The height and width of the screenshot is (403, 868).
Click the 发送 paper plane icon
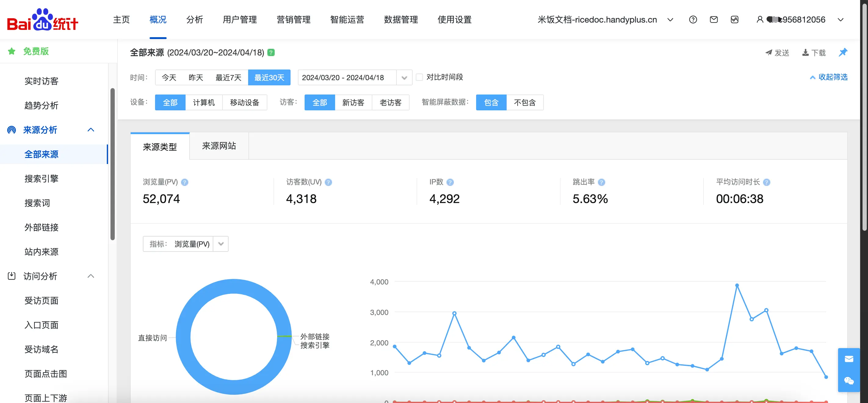pyautogui.click(x=768, y=52)
